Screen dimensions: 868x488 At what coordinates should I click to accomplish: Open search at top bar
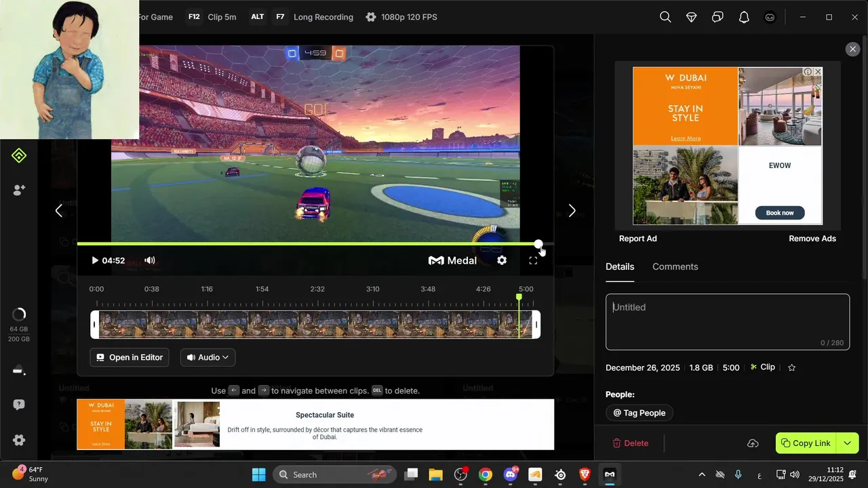tap(665, 17)
